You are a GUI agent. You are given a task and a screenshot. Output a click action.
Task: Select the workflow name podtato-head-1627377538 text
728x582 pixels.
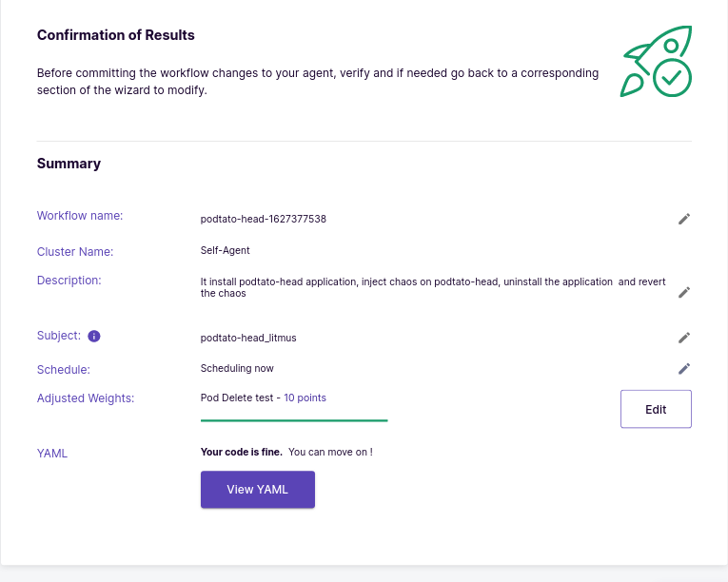(264, 219)
